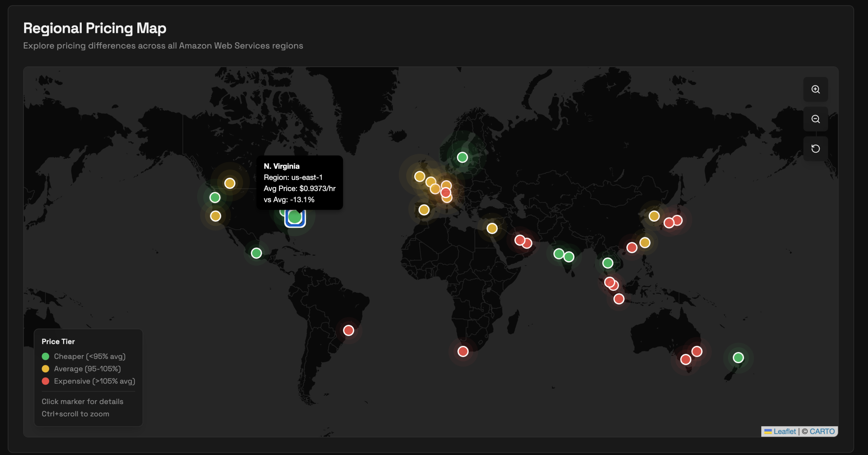Open the red São Paulo region marker
The width and height of the screenshot is (868, 455).
pos(348,330)
